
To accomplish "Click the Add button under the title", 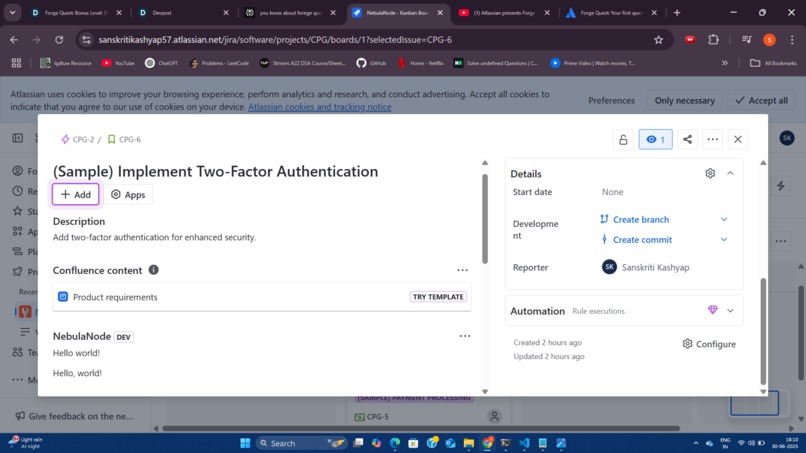I will click(76, 194).
